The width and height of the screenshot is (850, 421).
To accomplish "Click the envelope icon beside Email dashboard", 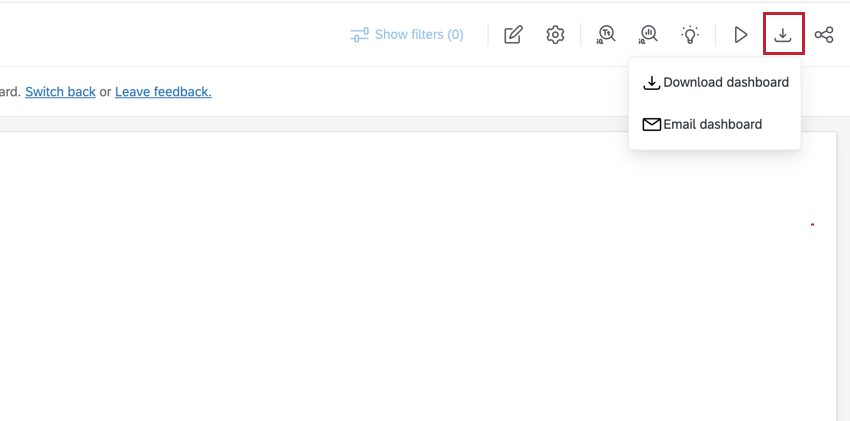I will coord(652,125).
